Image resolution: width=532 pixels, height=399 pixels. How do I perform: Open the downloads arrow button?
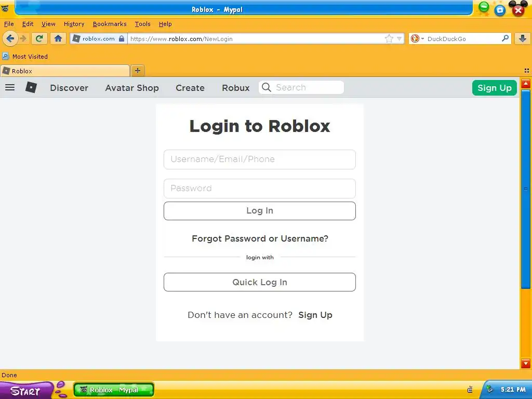click(523, 38)
